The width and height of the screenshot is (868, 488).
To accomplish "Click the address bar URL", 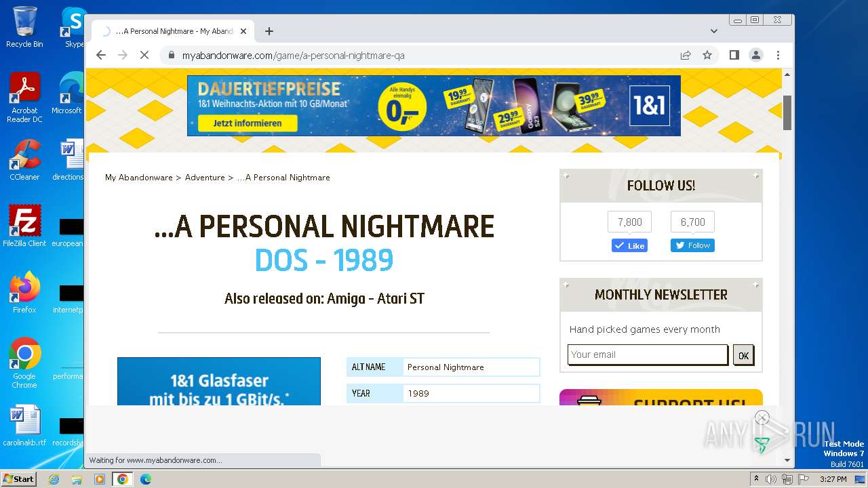I will (293, 56).
